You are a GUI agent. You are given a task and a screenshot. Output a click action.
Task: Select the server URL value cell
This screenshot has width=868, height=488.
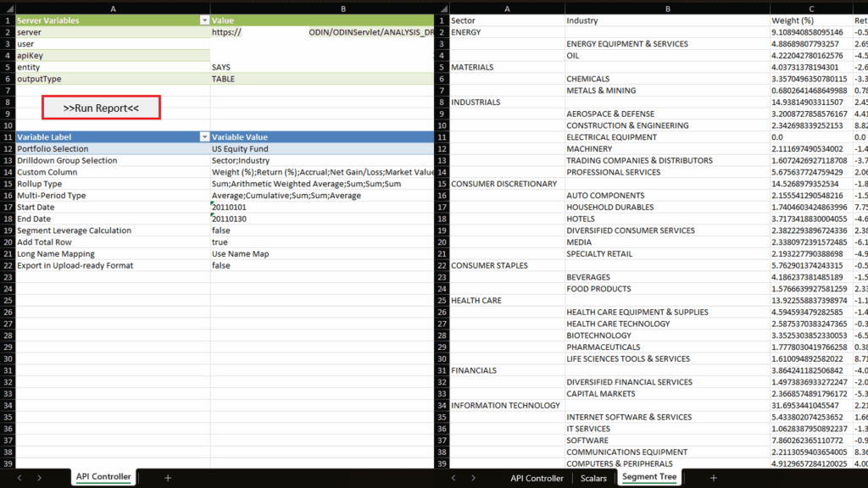pos(322,32)
